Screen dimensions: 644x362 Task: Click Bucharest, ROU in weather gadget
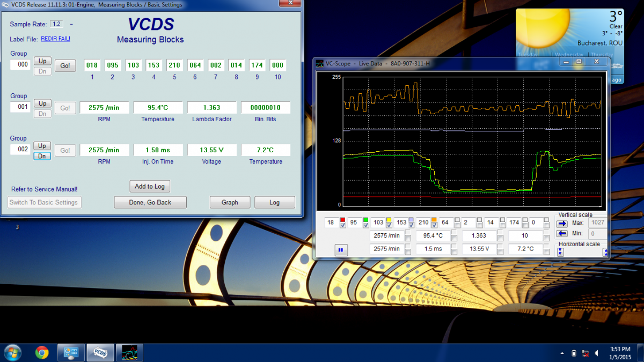point(600,43)
